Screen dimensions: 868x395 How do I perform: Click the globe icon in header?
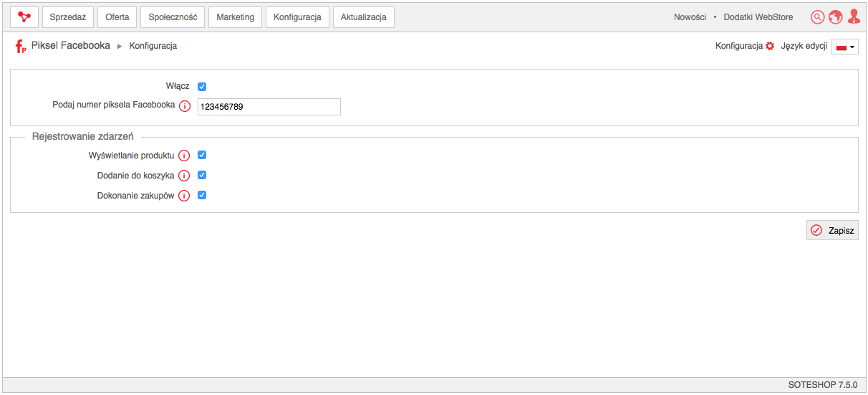click(836, 17)
